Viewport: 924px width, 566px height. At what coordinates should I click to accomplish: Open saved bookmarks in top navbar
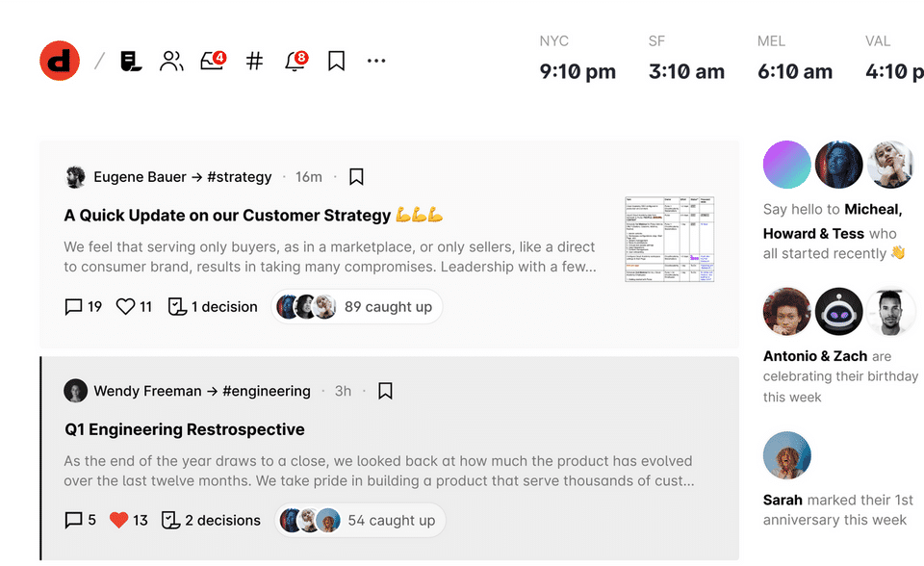pos(336,62)
